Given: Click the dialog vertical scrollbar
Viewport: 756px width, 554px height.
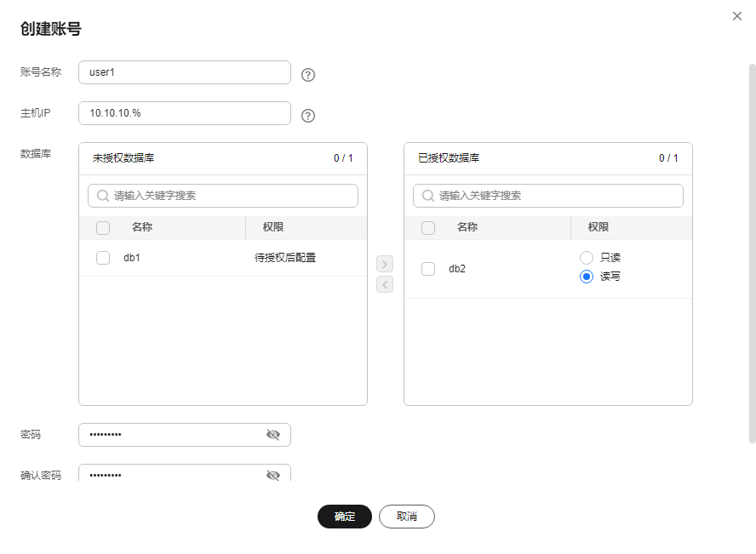Looking at the screenshot, I should [x=752, y=253].
